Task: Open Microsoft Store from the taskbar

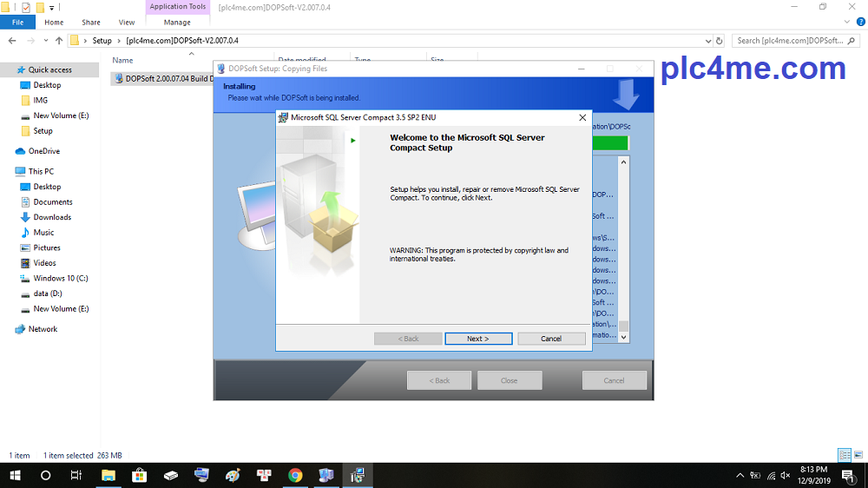Action: 139,475
